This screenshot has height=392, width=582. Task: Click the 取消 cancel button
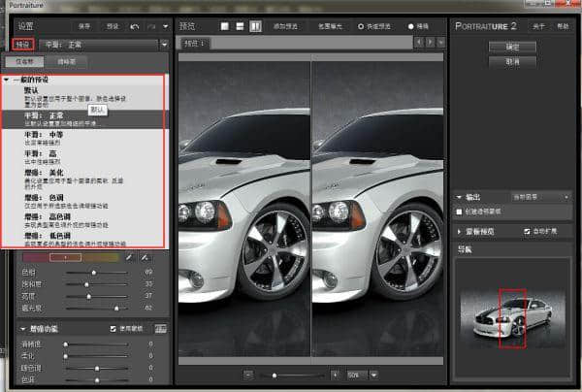[513, 61]
